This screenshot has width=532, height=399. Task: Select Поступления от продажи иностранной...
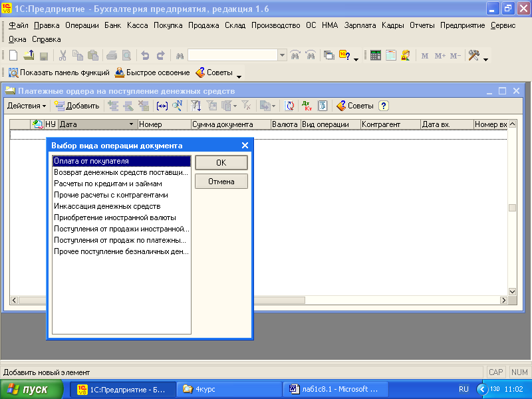coord(122,229)
